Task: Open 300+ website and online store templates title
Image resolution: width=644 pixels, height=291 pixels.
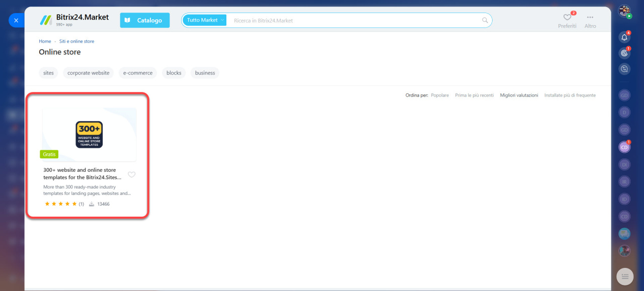Action: 83,173
